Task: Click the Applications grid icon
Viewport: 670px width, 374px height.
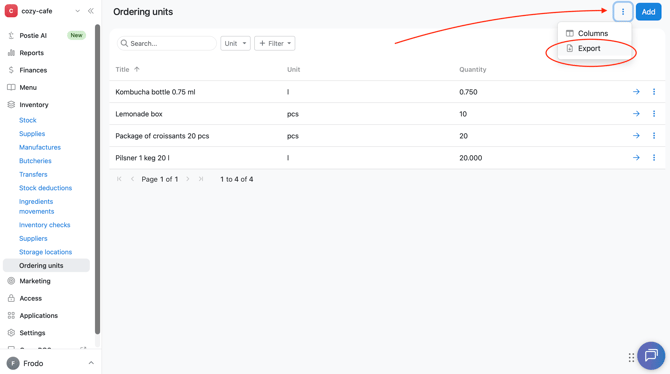Action: click(x=11, y=315)
